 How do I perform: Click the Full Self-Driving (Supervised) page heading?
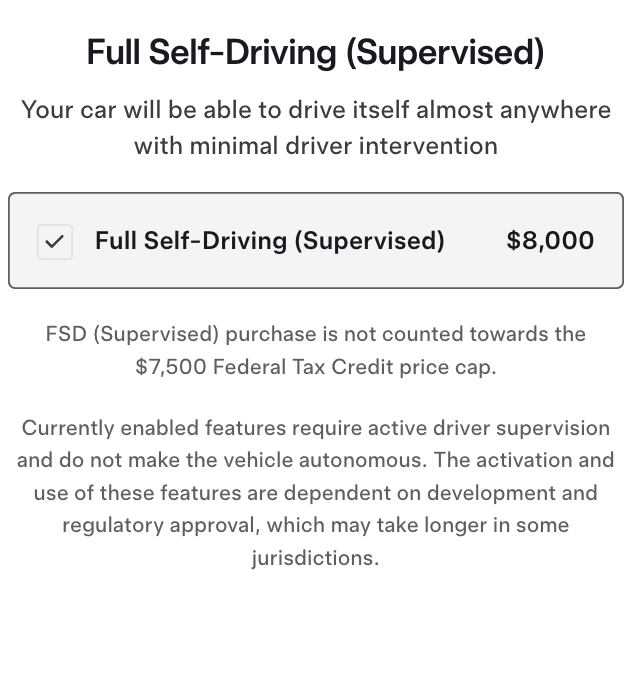point(315,52)
